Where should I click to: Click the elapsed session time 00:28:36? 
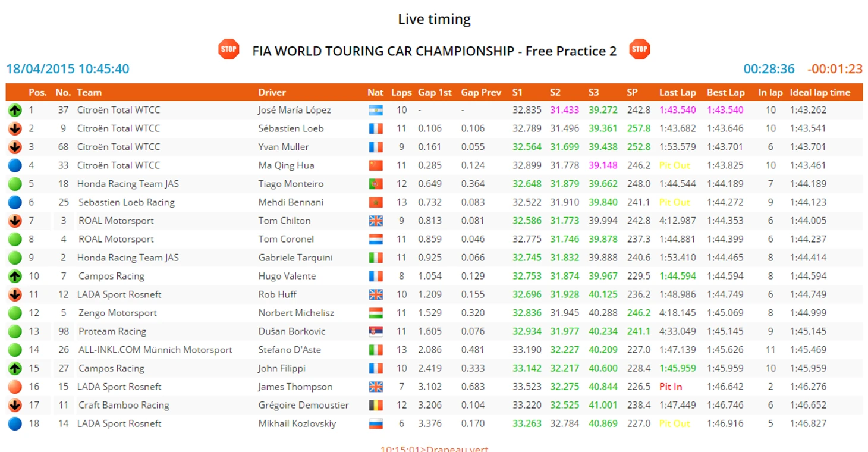pyautogui.click(x=769, y=69)
